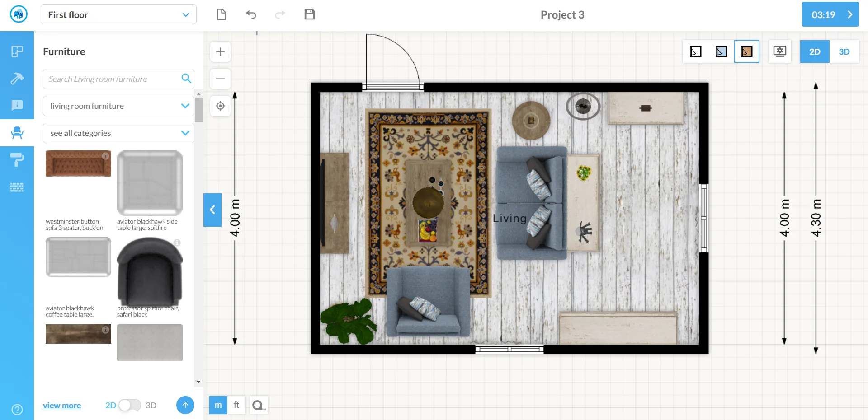868x420 pixels.
Task: Toggle the 2D/3D furniture preview switch
Action: tap(130, 405)
